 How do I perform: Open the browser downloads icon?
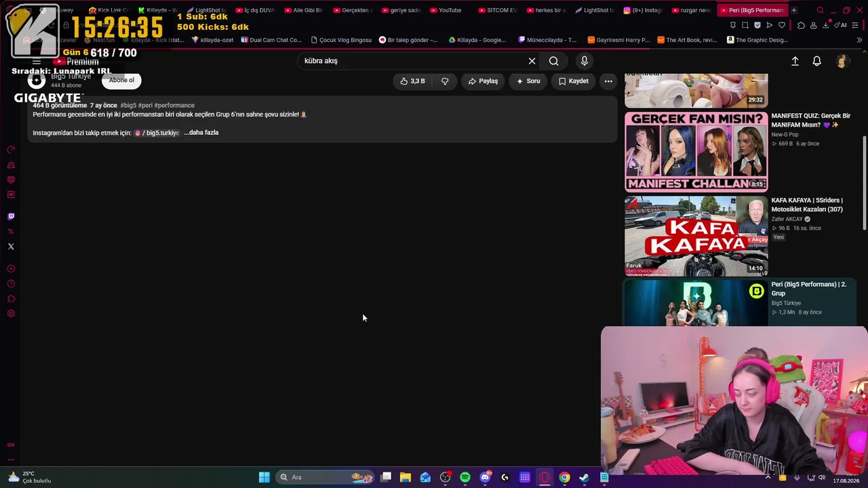click(826, 25)
